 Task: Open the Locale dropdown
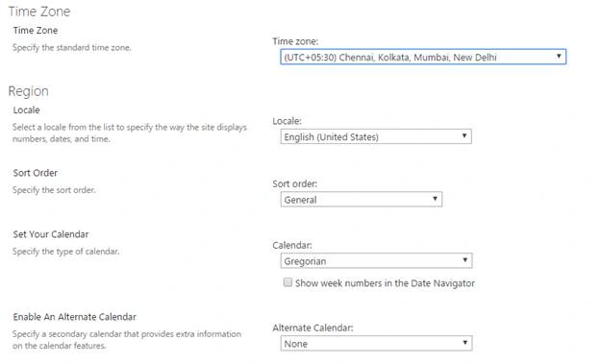pos(376,136)
